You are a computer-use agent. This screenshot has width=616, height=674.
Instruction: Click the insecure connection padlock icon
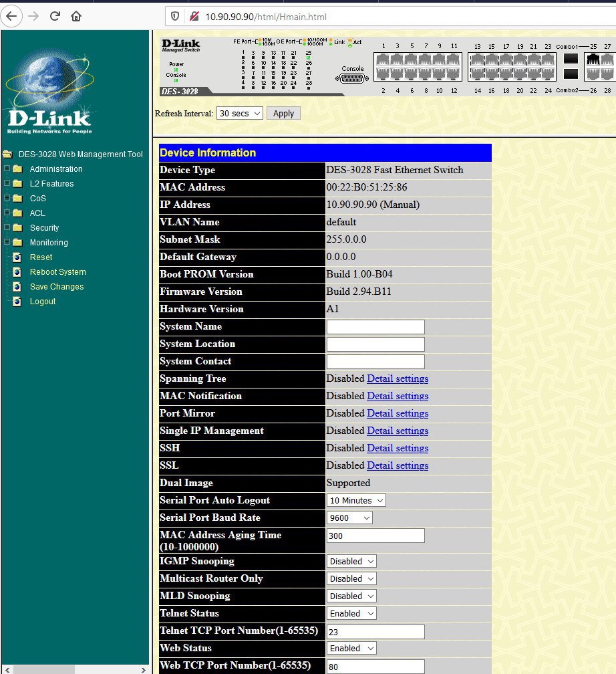point(194,16)
